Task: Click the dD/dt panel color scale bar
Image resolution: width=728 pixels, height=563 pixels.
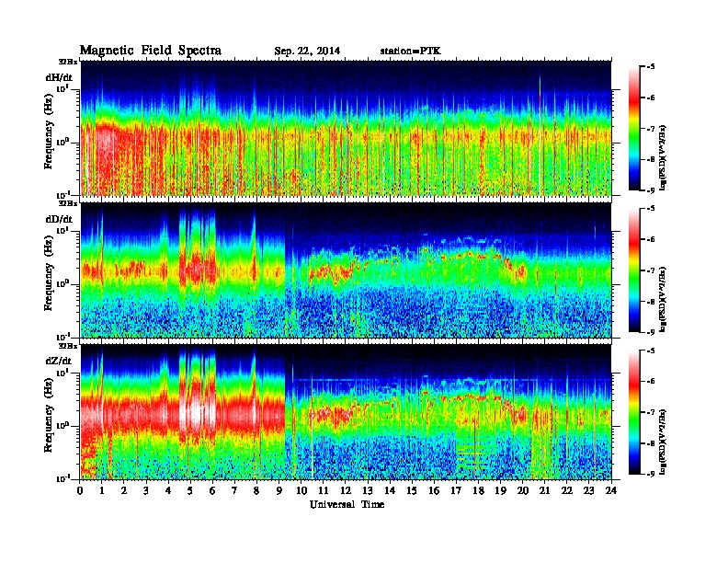Action: coord(634,270)
